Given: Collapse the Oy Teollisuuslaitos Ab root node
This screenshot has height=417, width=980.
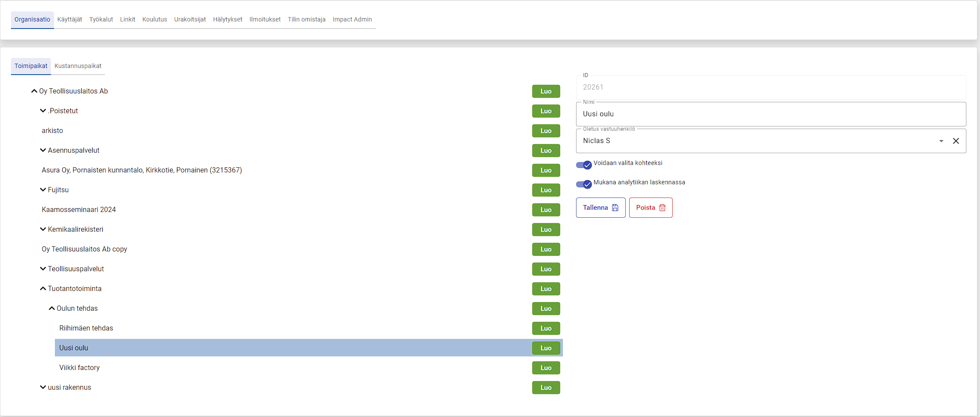Looking at the screenshot, I should 34,91.
